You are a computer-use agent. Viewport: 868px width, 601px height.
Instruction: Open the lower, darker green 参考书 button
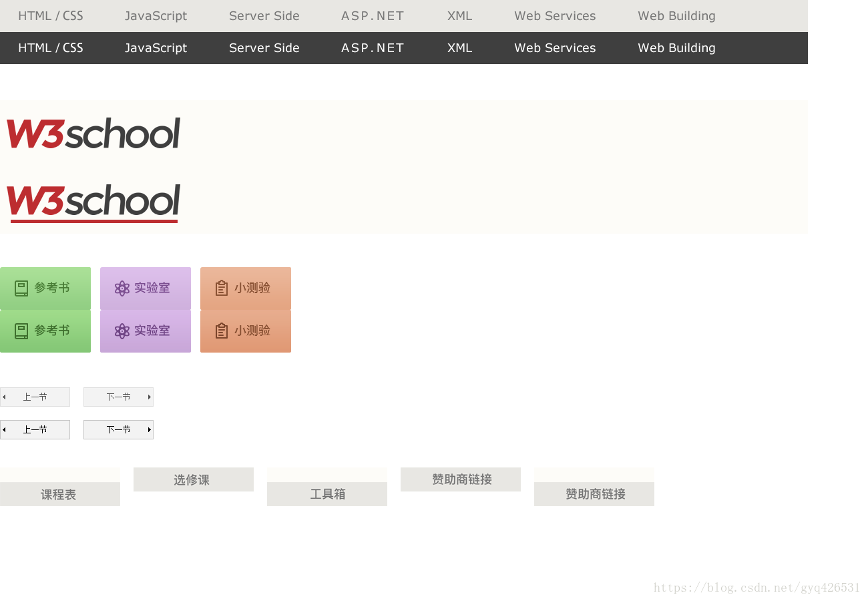[x=45, y=331]
